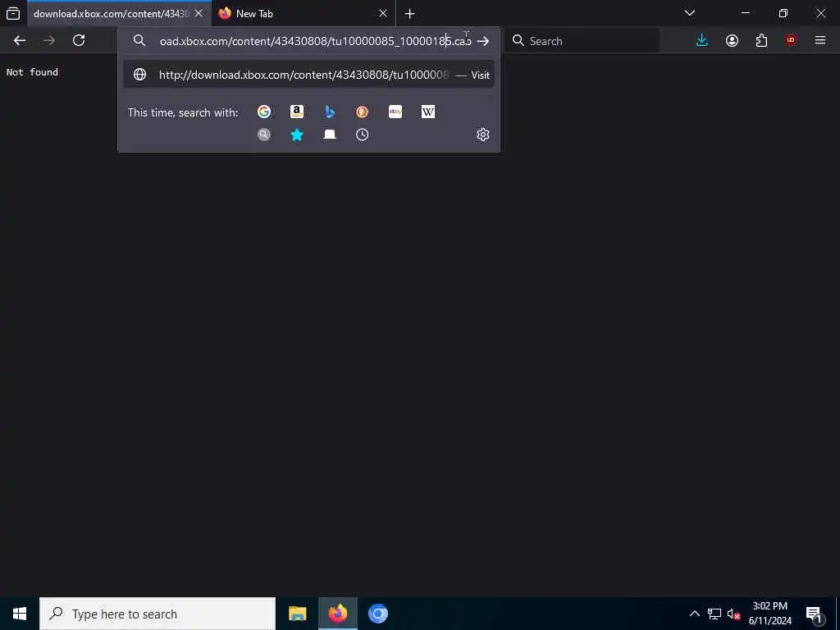Click inside the address bar URL field
Image resolution: width=840 pixels, height=630 pixels.
tap(315, 41)
